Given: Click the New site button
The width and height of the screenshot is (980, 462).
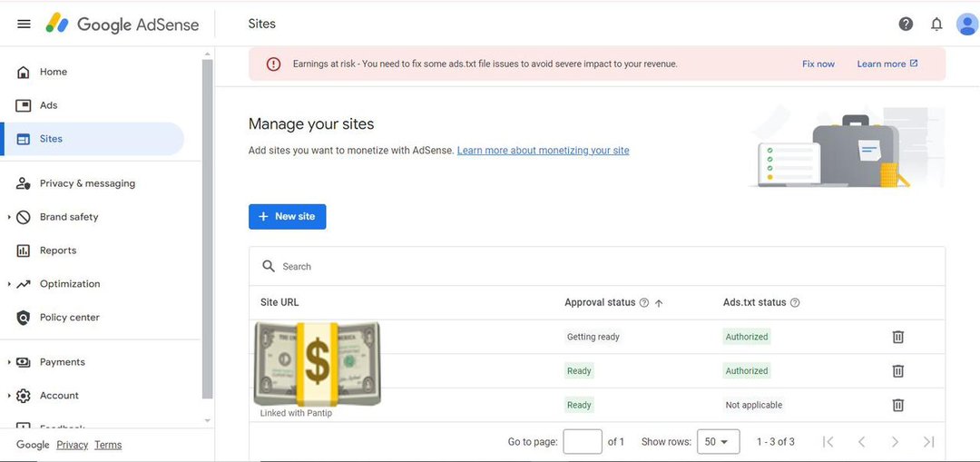Looking at the screenshot, I should (x=287, y=217).
